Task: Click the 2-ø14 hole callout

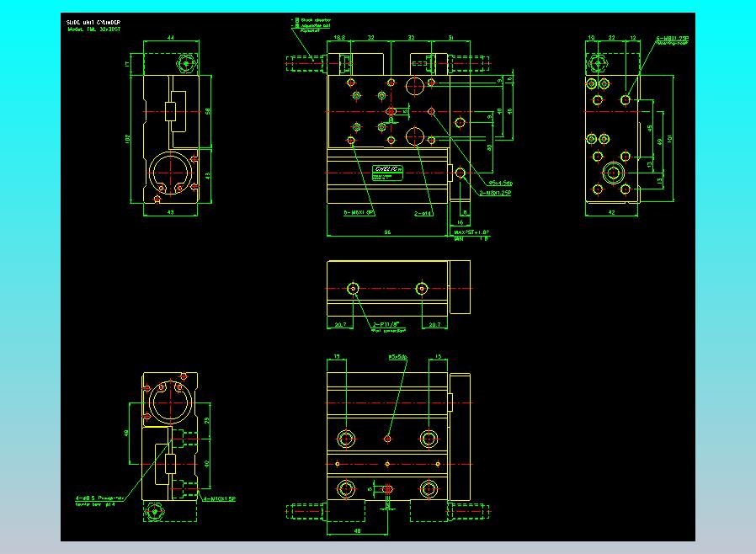Action: click(x=423, y=213)
